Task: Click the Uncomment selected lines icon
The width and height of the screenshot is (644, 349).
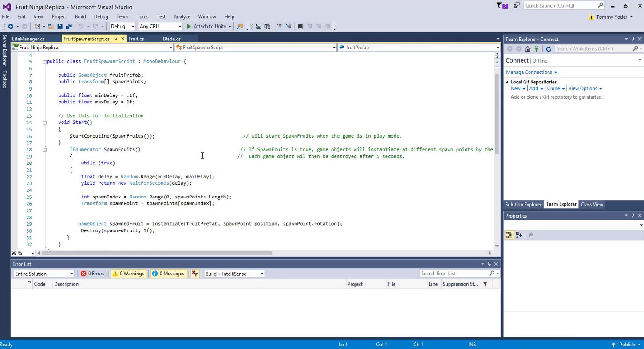Action: (x=288, y=26)
